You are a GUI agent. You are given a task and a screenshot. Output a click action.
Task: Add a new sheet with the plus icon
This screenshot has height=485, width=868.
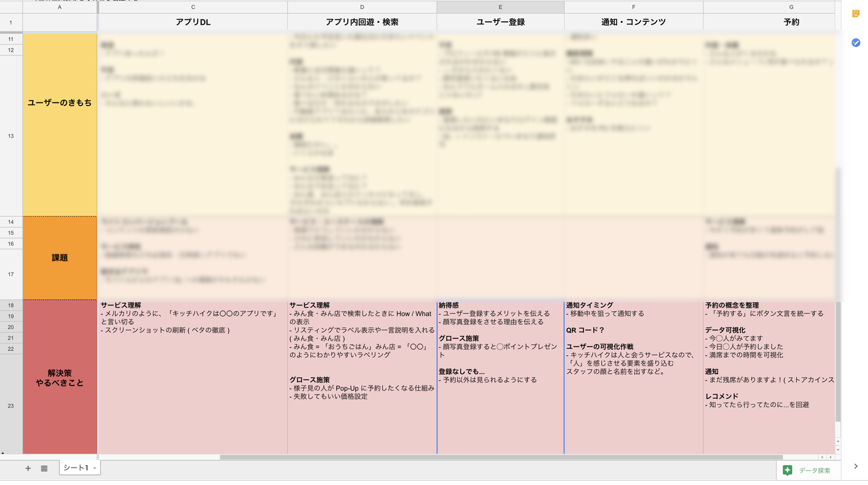pos(28,468)
